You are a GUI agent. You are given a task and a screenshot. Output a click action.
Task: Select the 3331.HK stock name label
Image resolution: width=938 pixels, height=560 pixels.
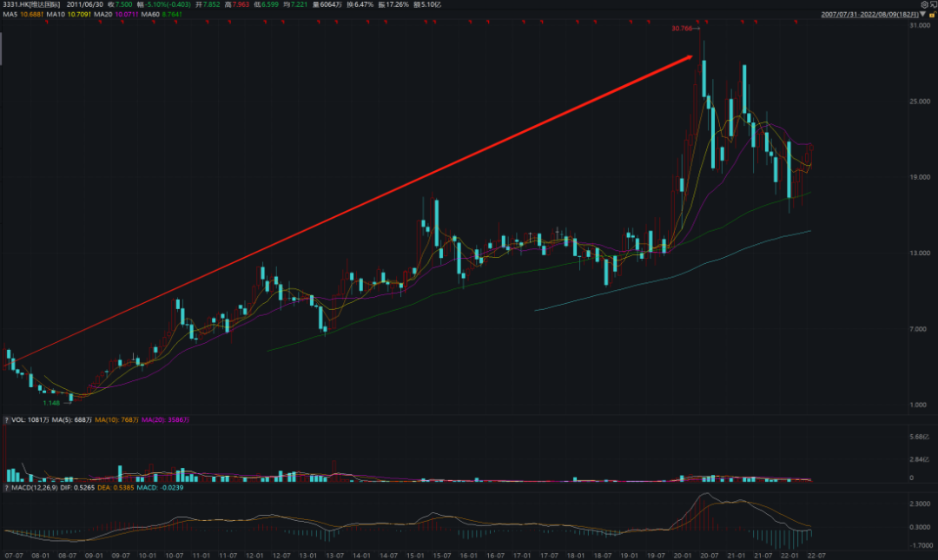(25, 4)
